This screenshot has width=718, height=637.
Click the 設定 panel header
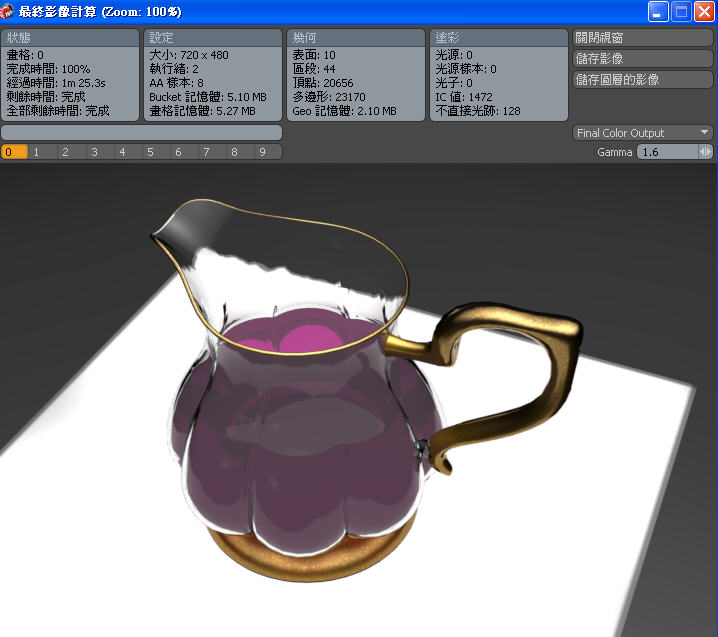(213, 38)
